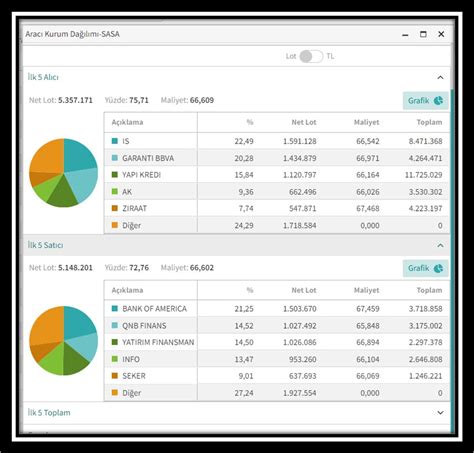Click YATIRIM FINANSMAN dark green swatch
Viewport: 474px width, 453px height.
(115, 342)
